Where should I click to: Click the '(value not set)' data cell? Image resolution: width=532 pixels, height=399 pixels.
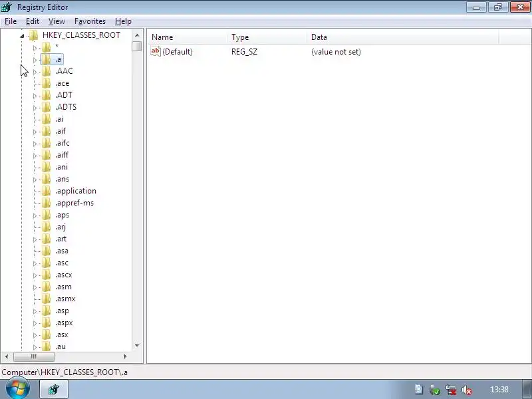coord(336,52)
